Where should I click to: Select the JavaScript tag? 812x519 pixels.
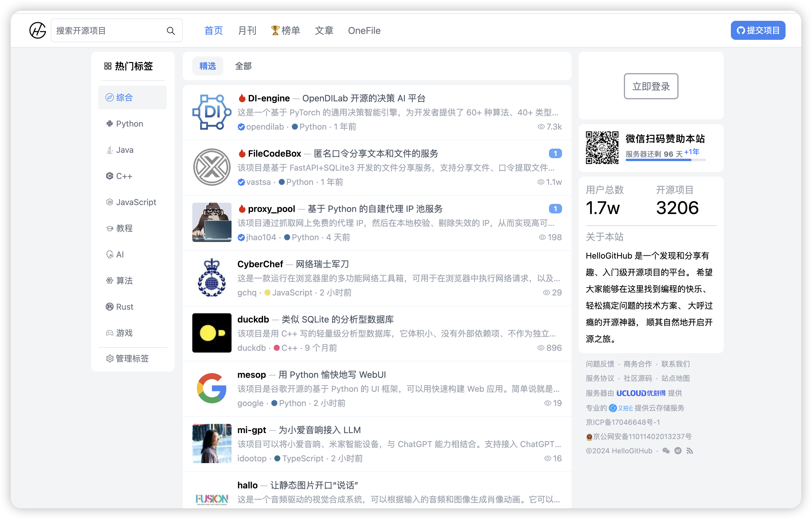pos(133,202)
